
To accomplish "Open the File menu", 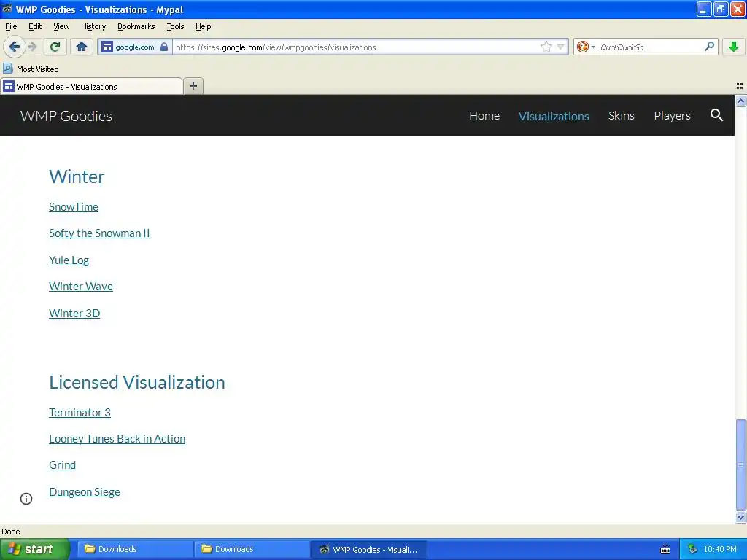I will (x=11, y=26).
